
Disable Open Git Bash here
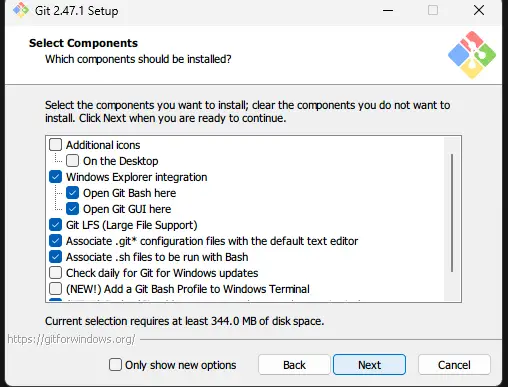tap(72, 193)
